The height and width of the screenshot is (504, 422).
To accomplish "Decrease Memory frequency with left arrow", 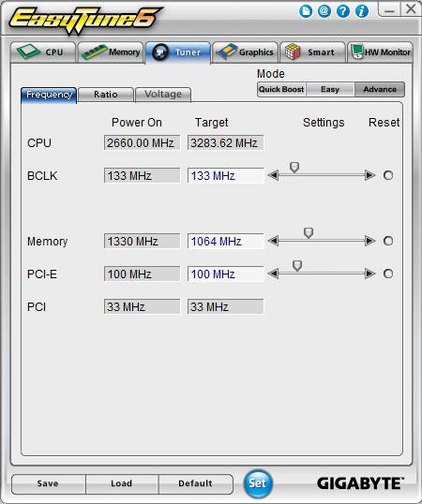I will tap(273, 241).
